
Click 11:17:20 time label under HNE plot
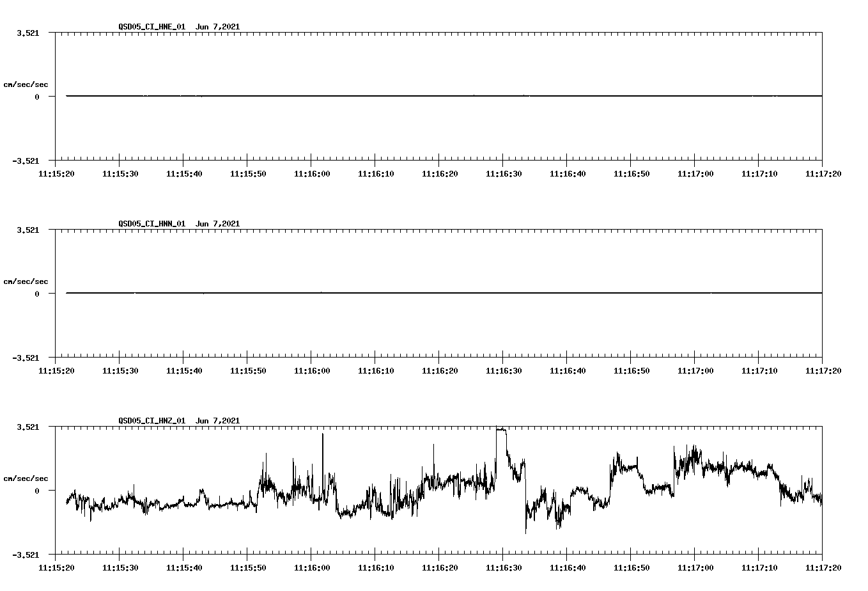click(x=823, y=174)
